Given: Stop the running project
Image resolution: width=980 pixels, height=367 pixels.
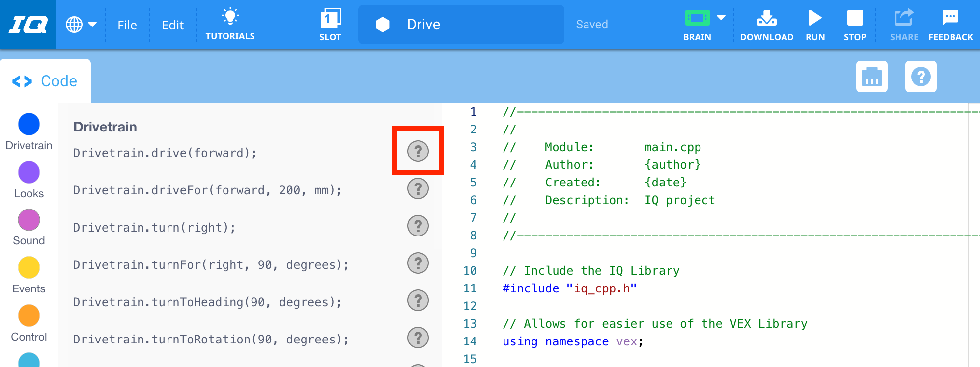Looking at the screenshot, I should [x=855, y=19].
